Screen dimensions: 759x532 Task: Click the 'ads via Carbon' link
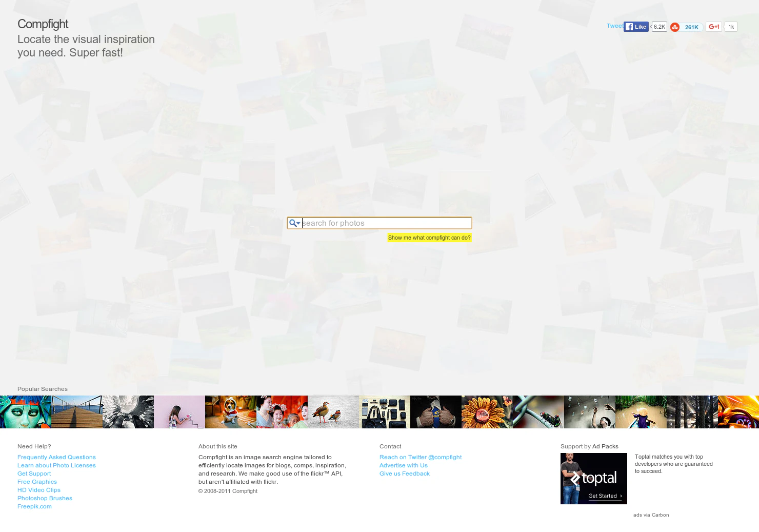pos(651,515)
